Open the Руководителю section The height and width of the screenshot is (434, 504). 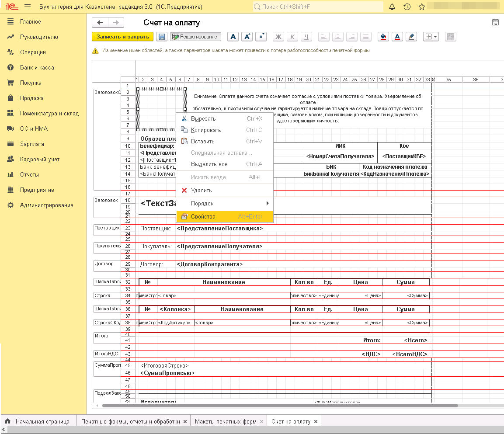click(x=43, y=37)
